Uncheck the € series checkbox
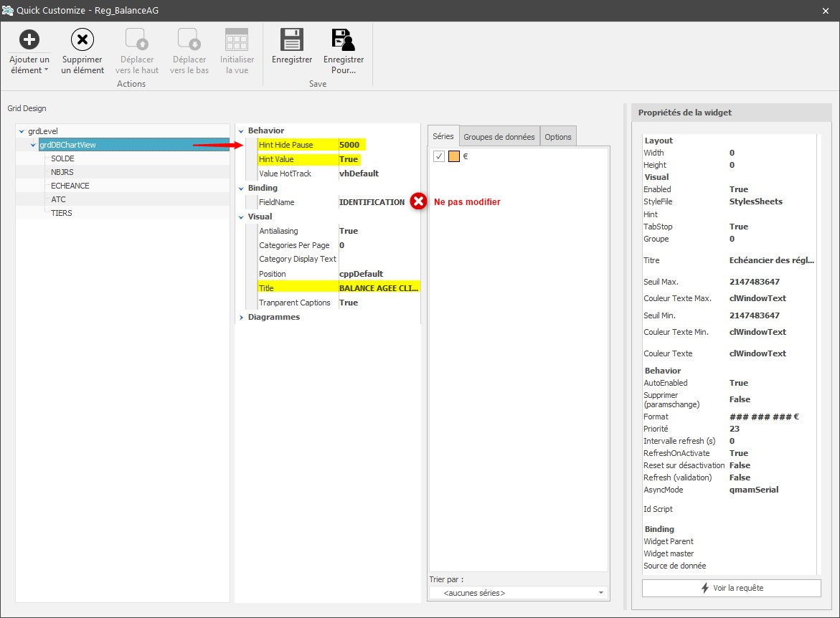Viewport: 840px width, 618px height. click(439, 156)
